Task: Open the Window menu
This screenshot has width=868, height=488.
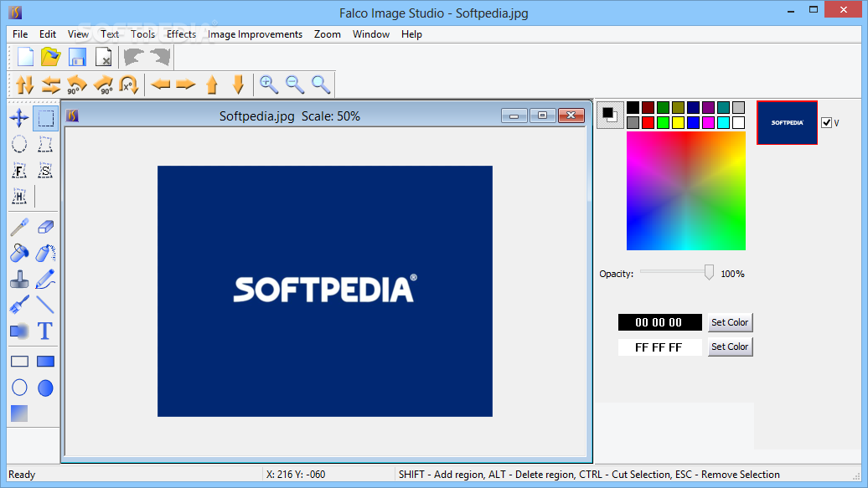Action: [371, 34]
